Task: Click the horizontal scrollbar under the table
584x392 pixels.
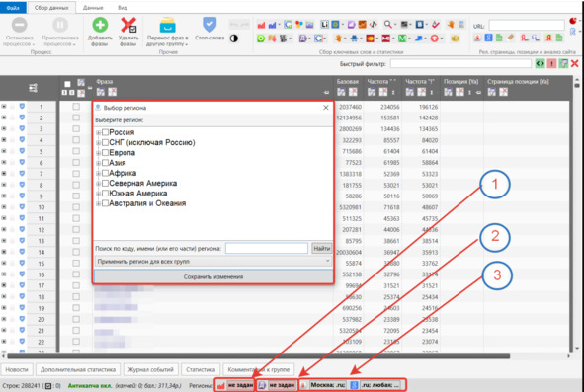Action: (259, 356)
